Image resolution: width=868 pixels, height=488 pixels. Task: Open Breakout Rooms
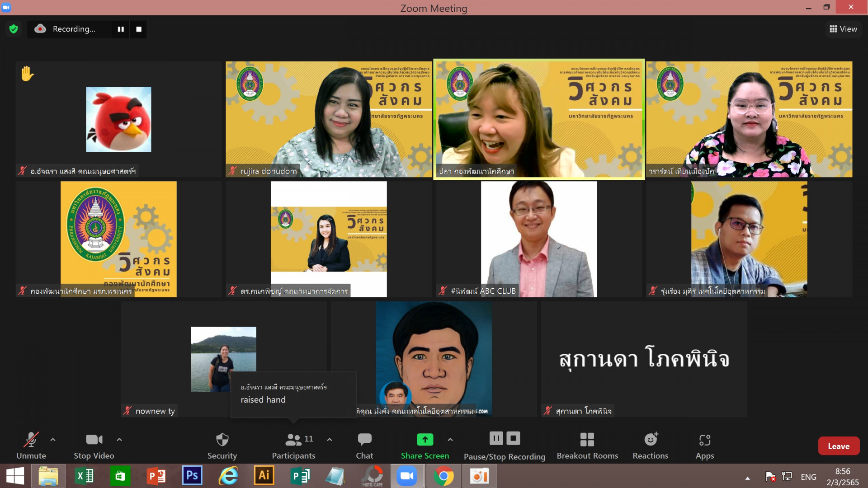587,446
